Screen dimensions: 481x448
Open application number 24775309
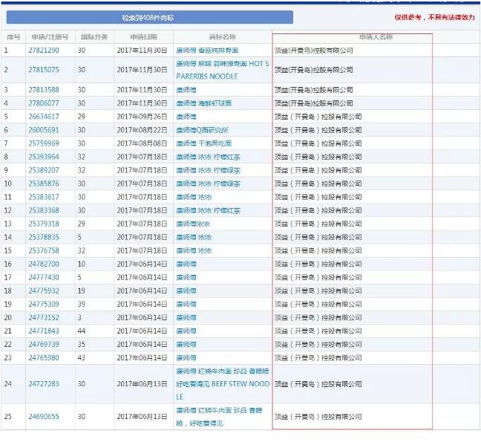(x=44, y=305)
